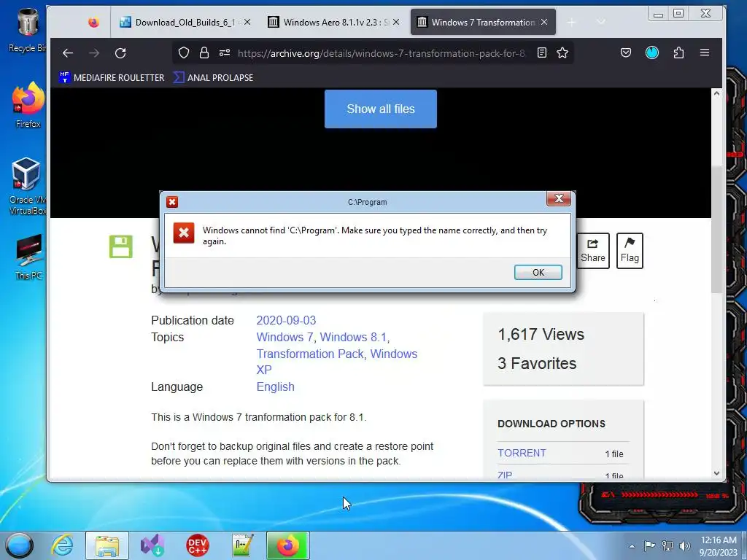Click the taskbar clock showing 12:16 AM
Screen dimensions: 747x560
click(x=719, y=546)
